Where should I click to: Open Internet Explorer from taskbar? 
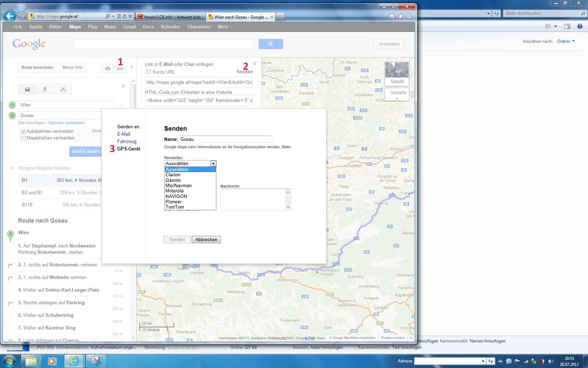click(74, 361)
